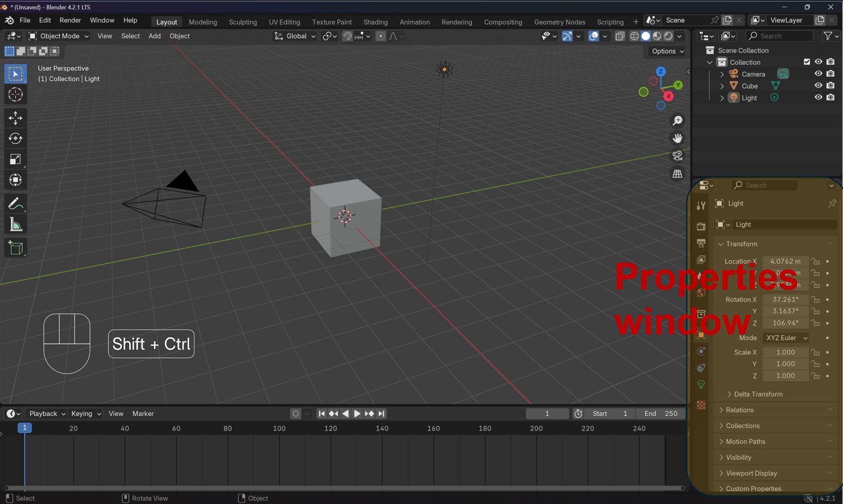Hide the Cube in the viewport
Image resolution: width=843 pixels, height=504 pixels.
pyautogui.click(x=818, y=85)
